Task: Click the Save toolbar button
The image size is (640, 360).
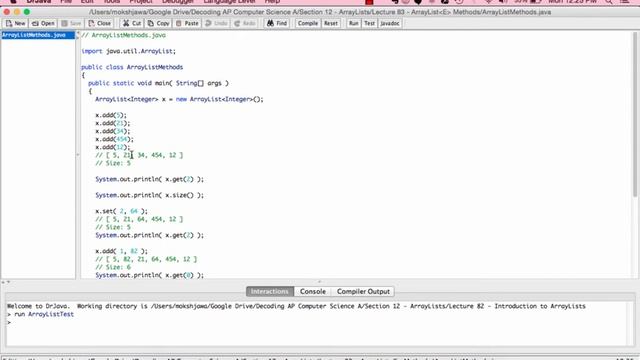Action: 71,23
